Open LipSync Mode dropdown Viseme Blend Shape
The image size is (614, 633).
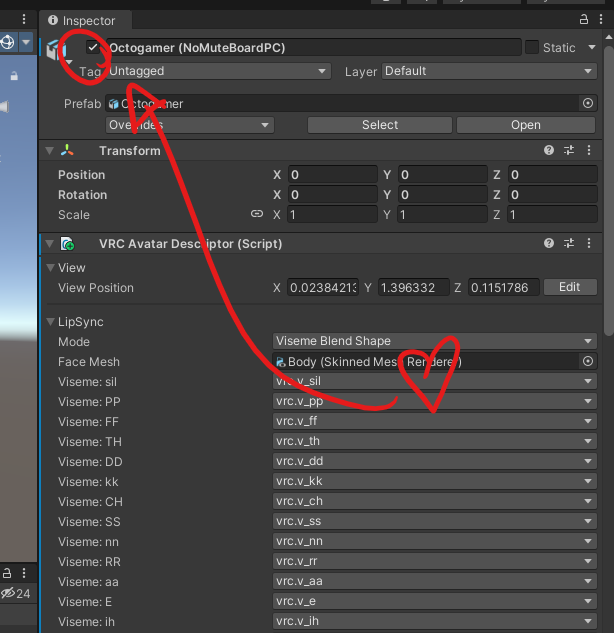point(435,341)
